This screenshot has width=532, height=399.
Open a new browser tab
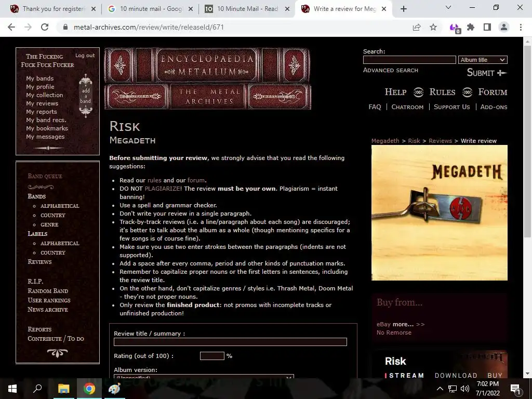[x=403, y=9]
